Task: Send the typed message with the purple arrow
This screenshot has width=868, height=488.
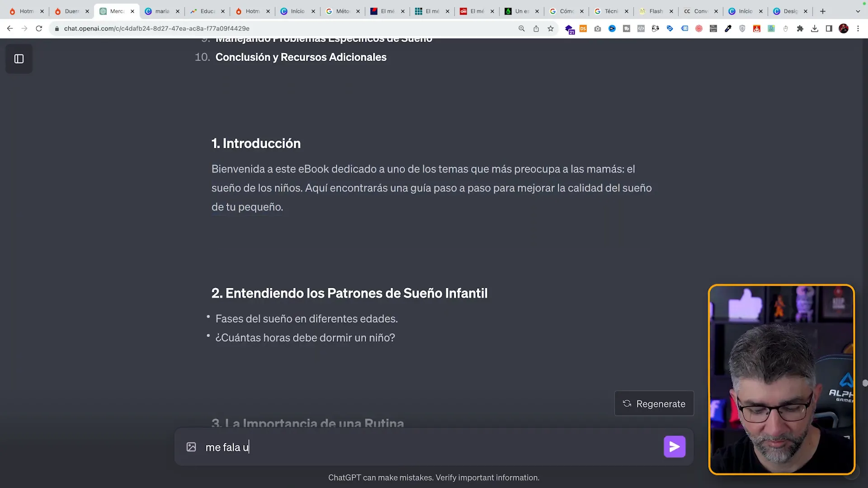Action: click(675, 447)
